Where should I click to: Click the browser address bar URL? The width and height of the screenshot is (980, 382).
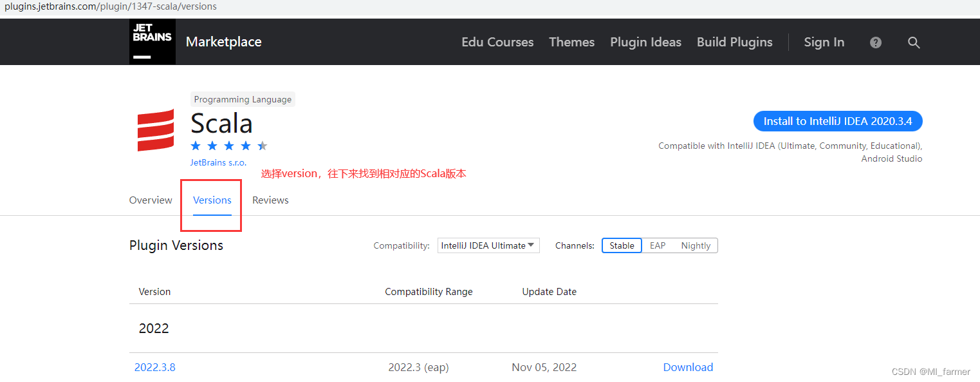click(x=108, y=7)
